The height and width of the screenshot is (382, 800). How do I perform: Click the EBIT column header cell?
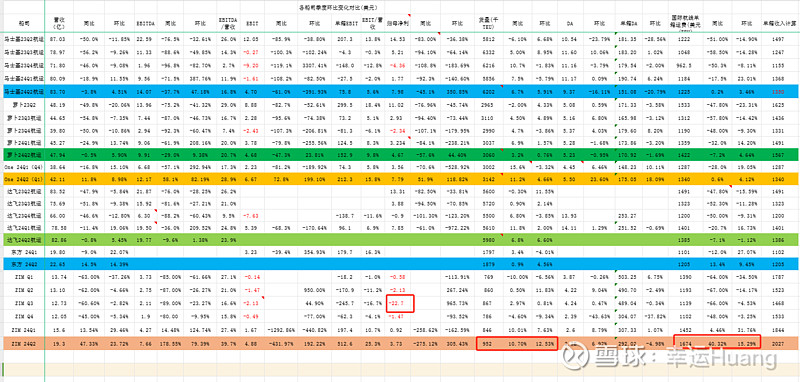point(252,23)
